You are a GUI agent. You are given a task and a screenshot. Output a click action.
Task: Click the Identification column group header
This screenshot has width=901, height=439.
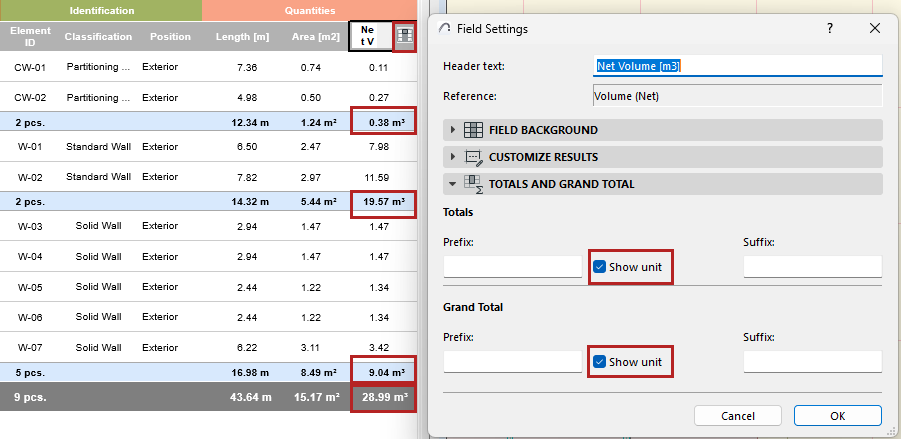click(100, 11)
